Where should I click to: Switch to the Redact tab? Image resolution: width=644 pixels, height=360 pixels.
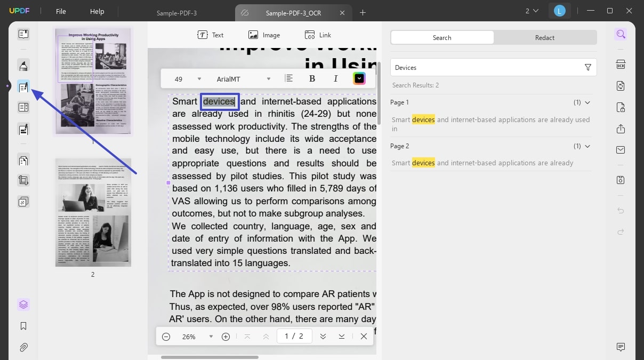tap(544, 37)
